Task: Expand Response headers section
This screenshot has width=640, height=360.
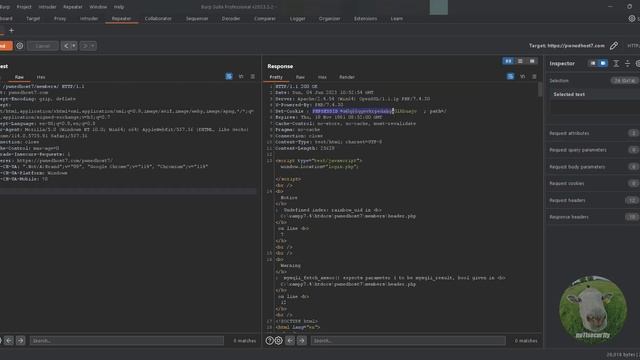Action: click(593, 217)
